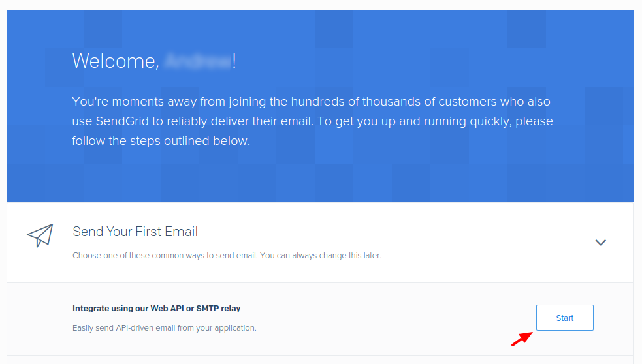This screenshot has height=364, width=642.
Task: Click the get you up and running quickly phrase
Action: [424, 121]
